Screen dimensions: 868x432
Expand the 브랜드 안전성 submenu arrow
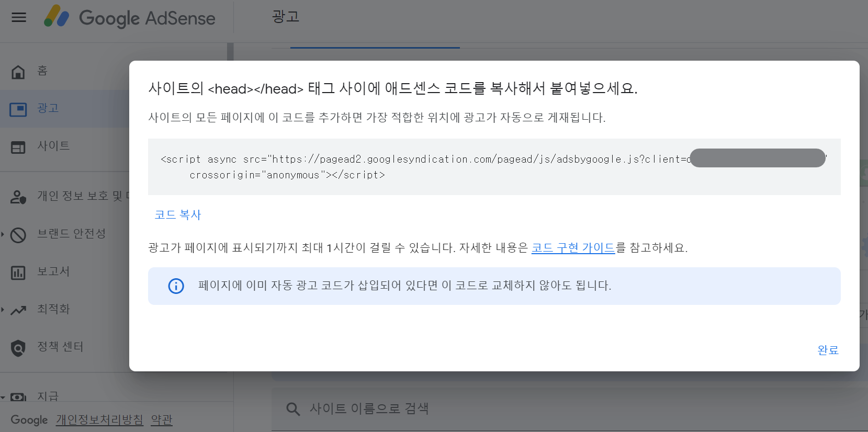pyautogui.click(x=3, y=234)
